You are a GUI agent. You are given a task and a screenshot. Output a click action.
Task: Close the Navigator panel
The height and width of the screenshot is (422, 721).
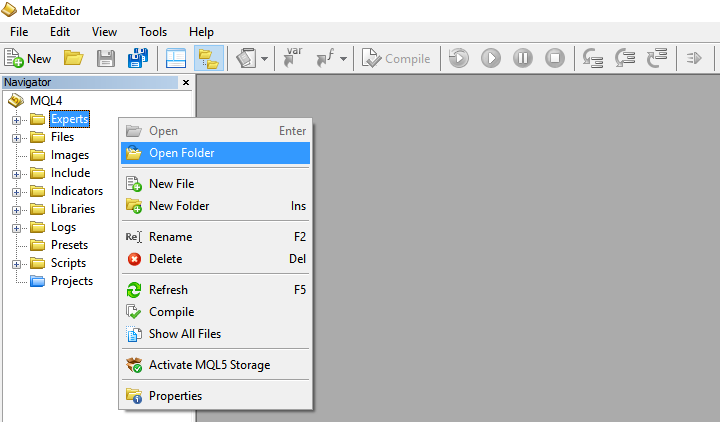tap(186, 82)
